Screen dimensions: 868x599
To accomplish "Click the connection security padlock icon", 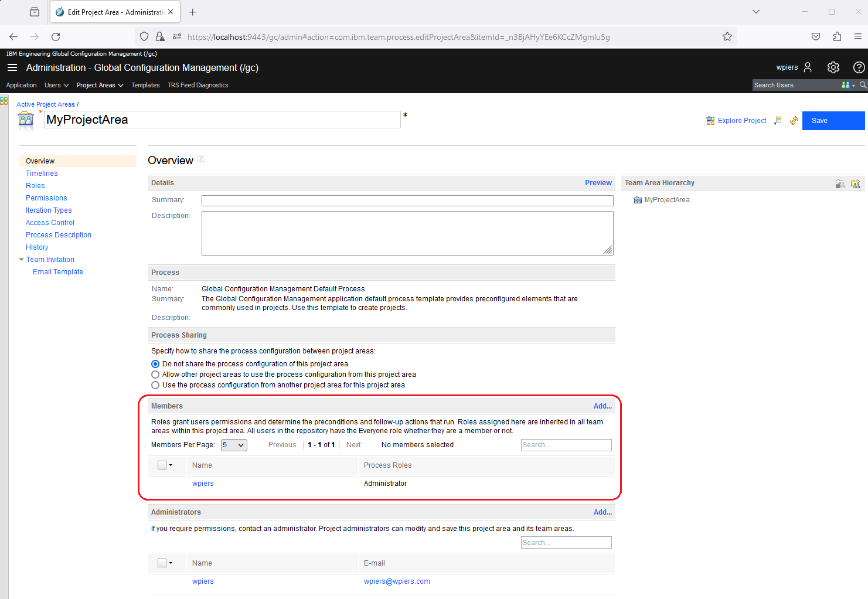I will pos(160,36).
